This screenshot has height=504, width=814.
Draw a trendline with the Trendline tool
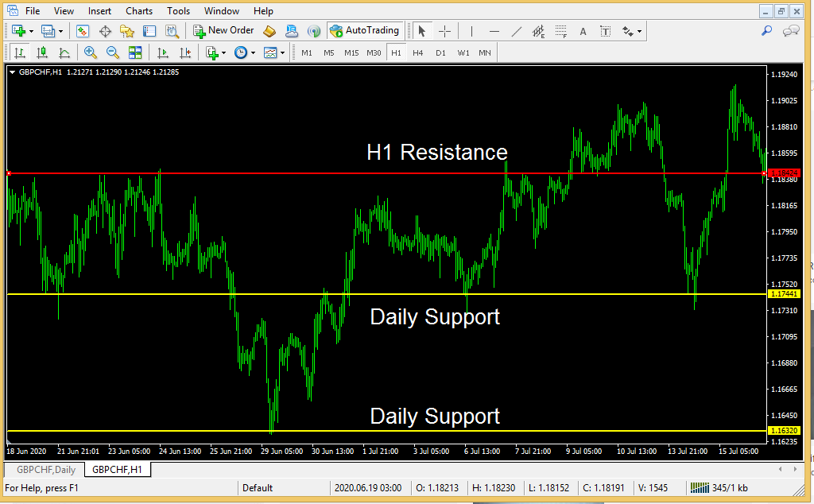517,31
